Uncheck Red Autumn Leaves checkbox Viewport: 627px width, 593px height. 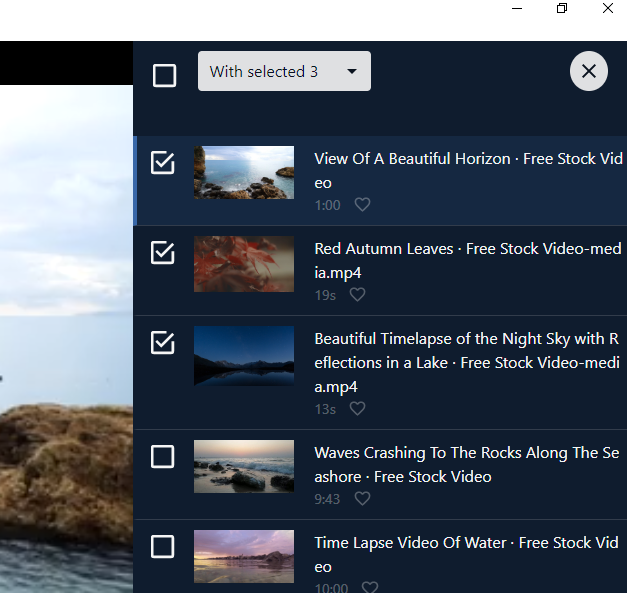coord(162,253)
